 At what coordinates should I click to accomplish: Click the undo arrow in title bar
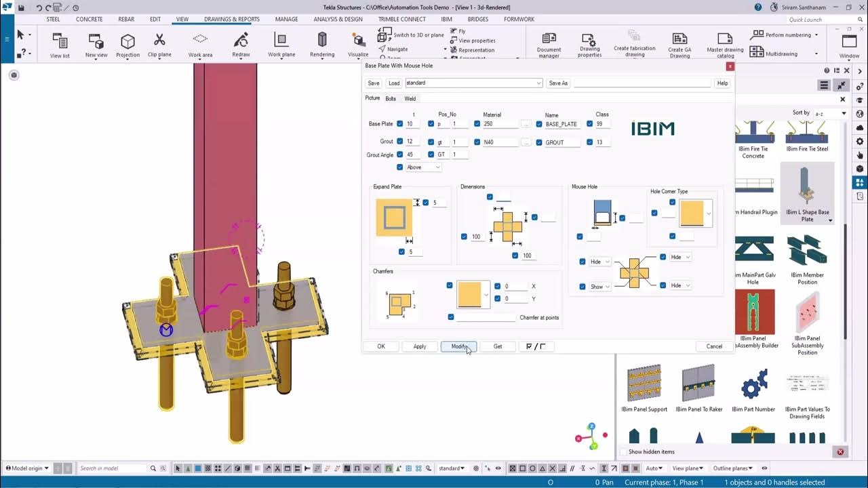(x=39, y=8)
